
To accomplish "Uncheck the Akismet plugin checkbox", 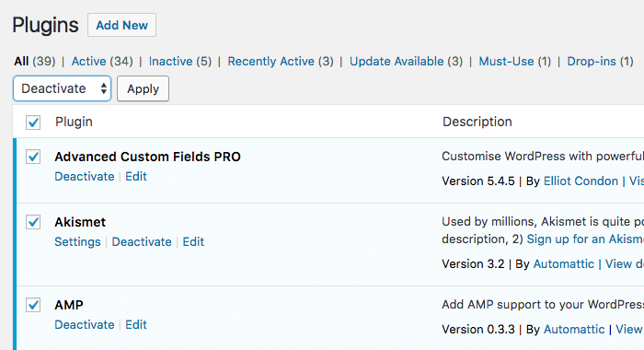I will 33,222.
